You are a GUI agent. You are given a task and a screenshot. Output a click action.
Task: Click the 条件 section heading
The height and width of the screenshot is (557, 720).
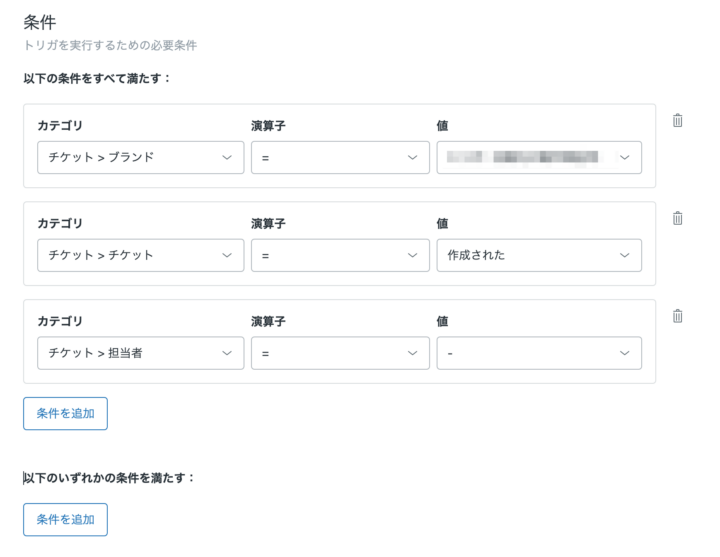tap(39, 22)
